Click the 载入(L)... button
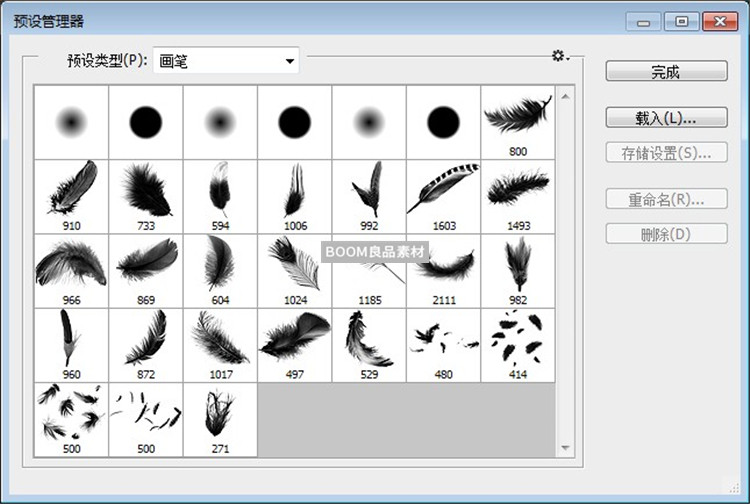 click(x=666, y=117)
